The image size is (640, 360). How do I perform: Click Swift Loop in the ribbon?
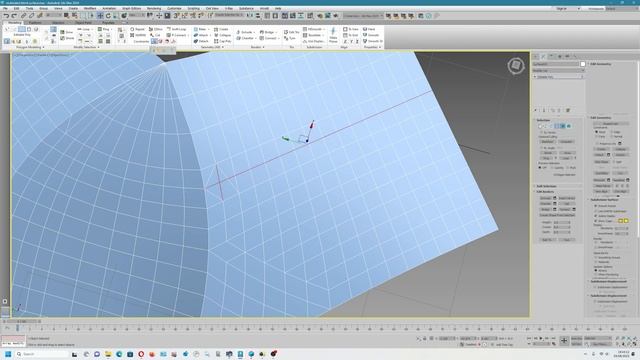176,29
